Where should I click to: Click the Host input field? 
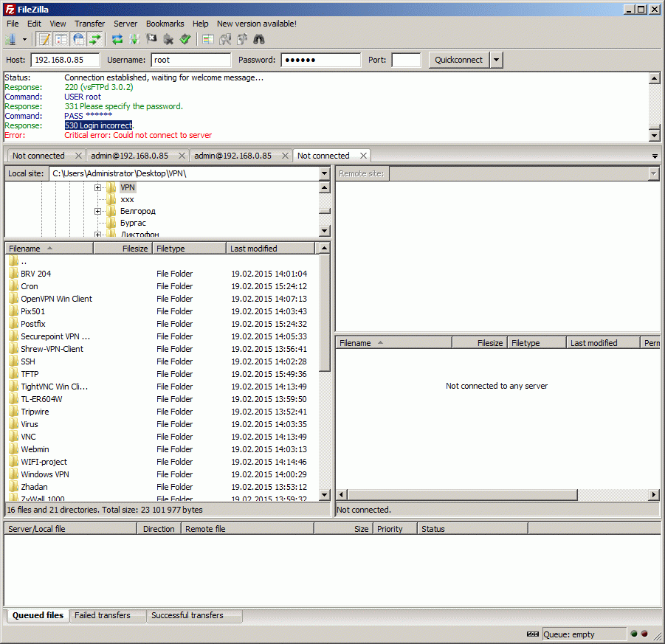tap(65, 60)
